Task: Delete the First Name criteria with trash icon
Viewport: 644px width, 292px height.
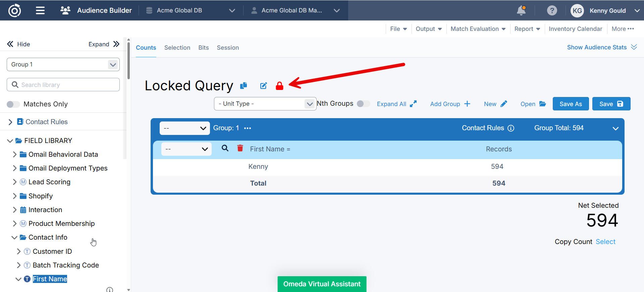Action: click(x=240, y=148)
